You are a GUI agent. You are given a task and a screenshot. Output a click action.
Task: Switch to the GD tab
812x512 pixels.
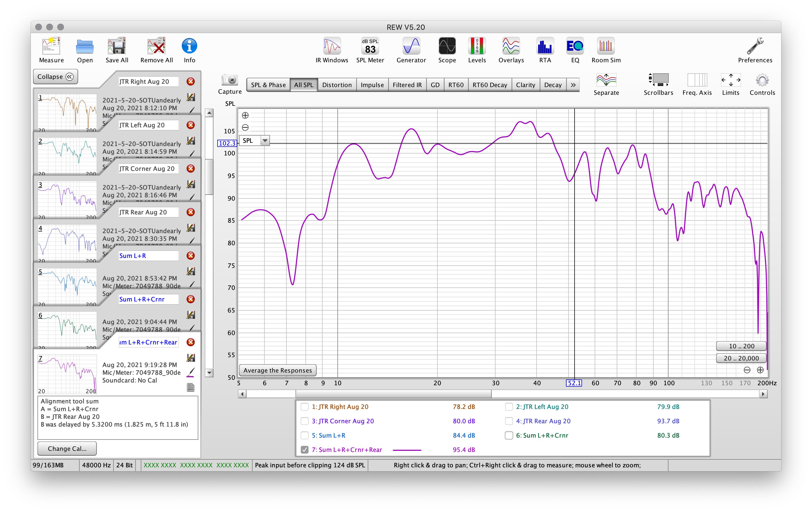[x=435, y=85]
